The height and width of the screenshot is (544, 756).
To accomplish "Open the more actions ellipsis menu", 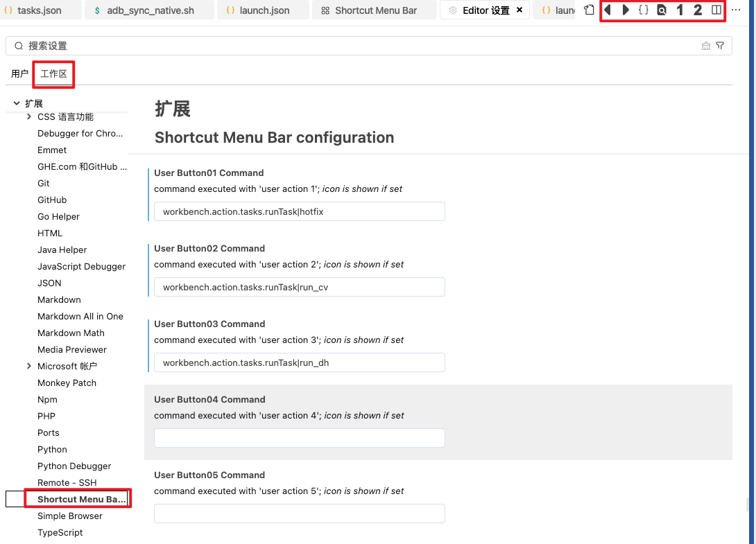I will pos(736,10).
